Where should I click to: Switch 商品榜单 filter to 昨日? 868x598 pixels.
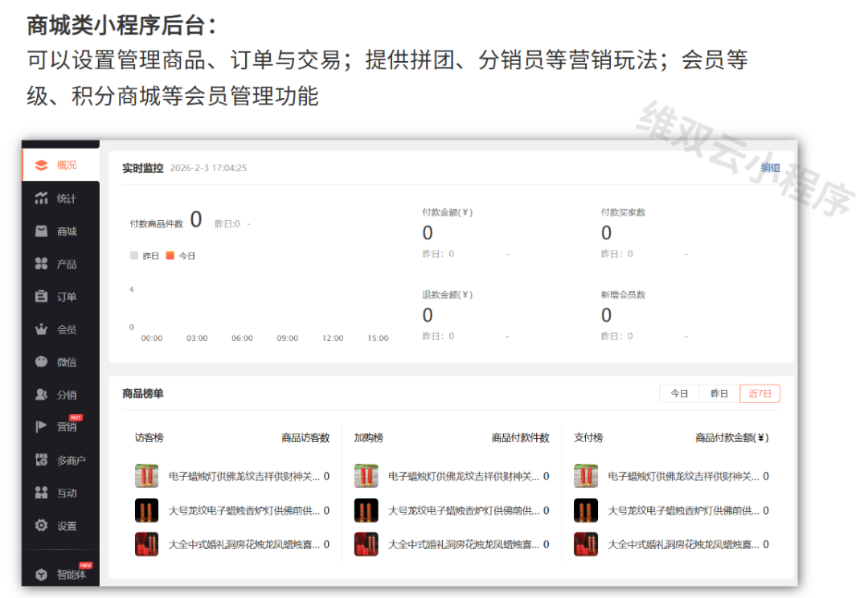click(719, 393)
